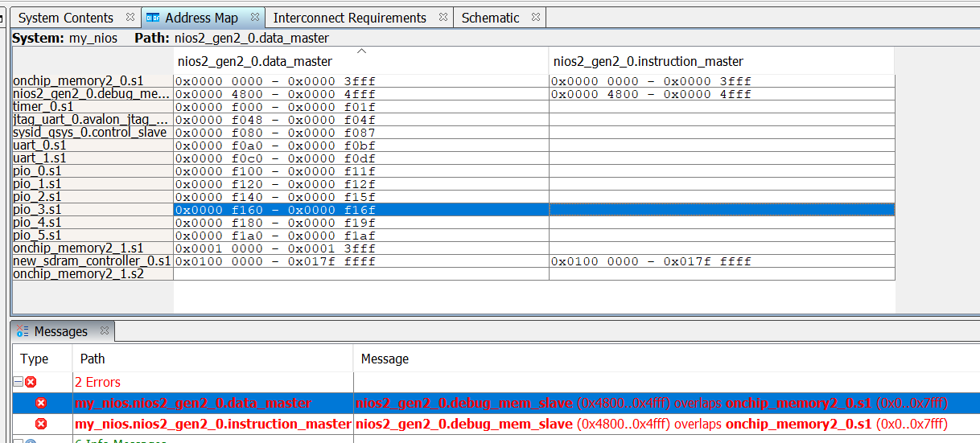Click address cell 0x0000 f080 - 0x0000 f087
Image resolution: width=980 pixels, height=443 pixels.
click(x=361, y=133)
